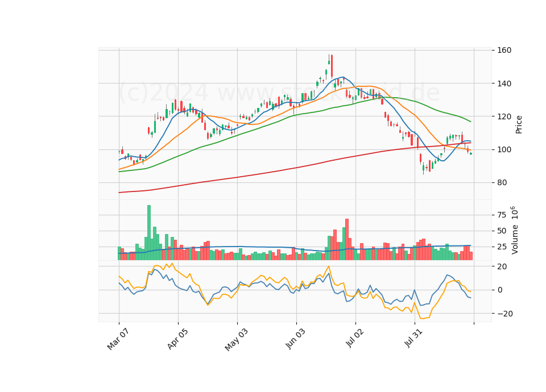
Task: Click the "Jul 02" date label
Action: click(x=355, y=338)
